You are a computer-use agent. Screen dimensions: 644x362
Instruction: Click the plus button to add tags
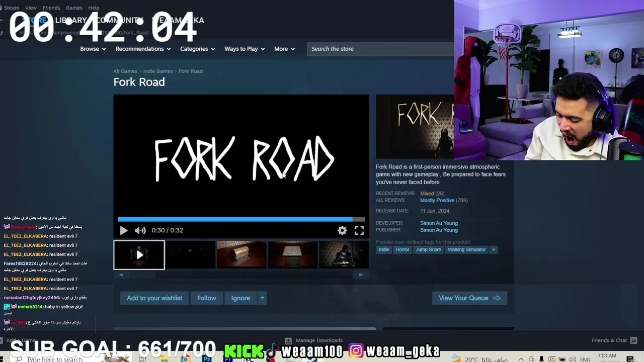tap(494, 249)
